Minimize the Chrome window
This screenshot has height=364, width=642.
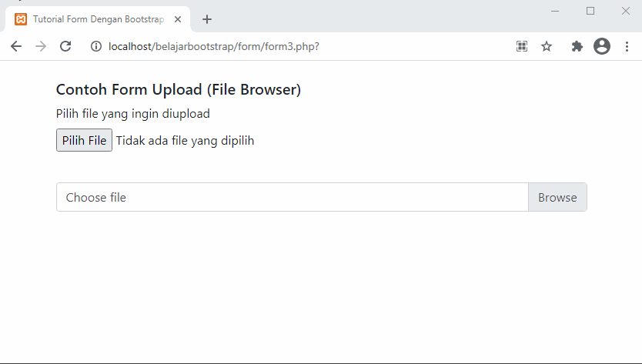point(555,11)
